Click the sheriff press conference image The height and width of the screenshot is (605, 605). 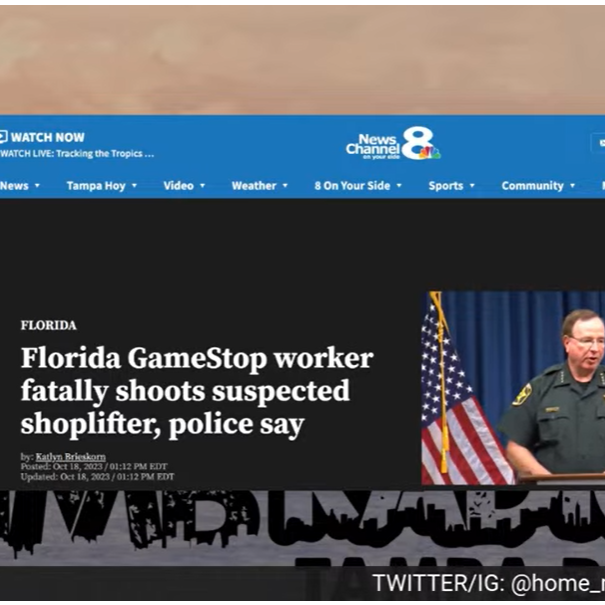[513, 388]
